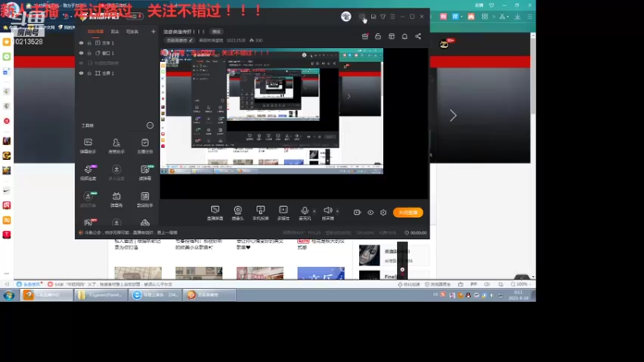Add a 多媒体 multimedia source
Screen dimensions: 644x362
(283, 213)
